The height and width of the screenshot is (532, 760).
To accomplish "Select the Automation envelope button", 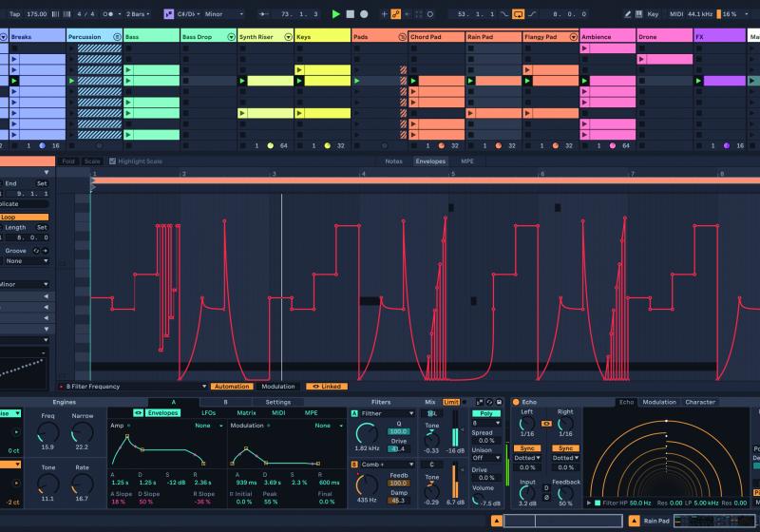I will [232, 387].
